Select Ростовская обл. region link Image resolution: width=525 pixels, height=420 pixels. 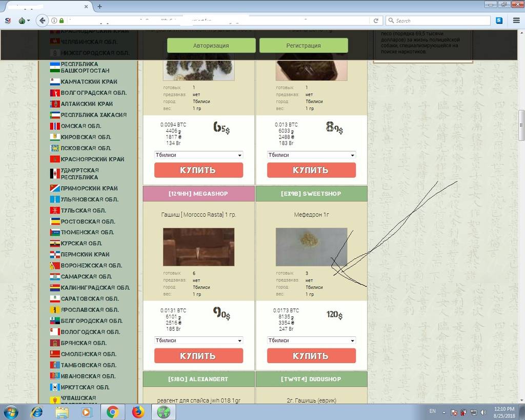pos(88,222)
